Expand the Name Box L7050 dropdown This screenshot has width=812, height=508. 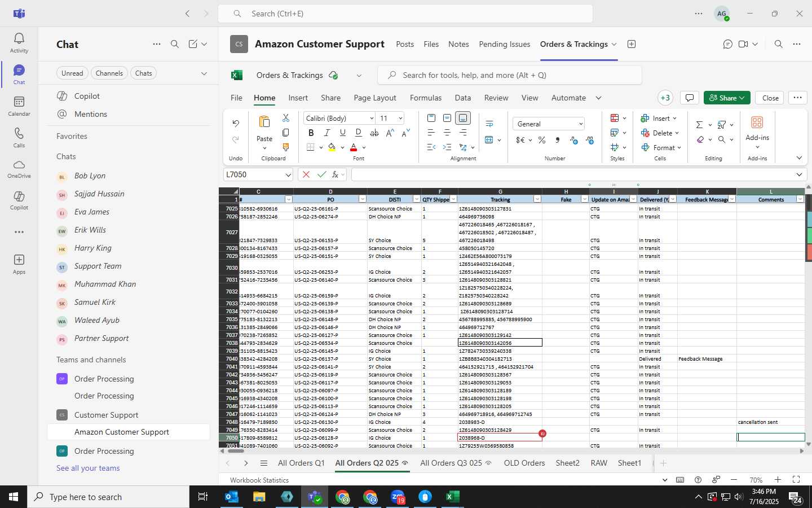[x=288, y=174]
